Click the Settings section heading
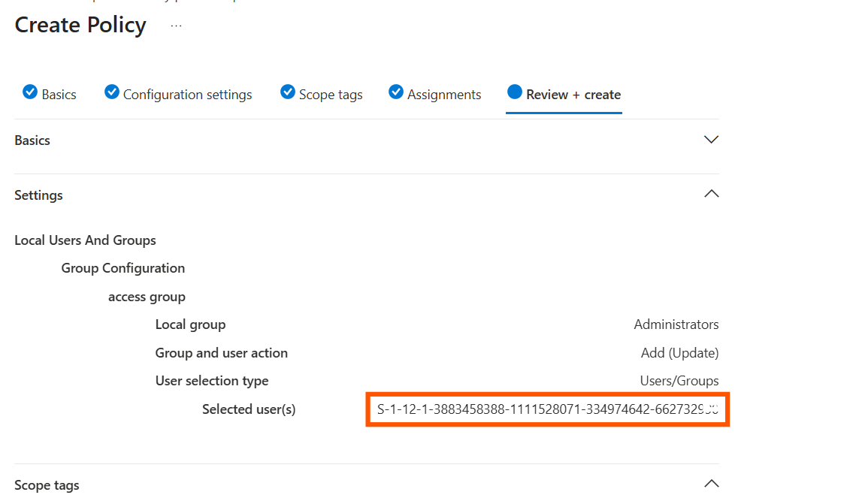Image resolution: width=847 pixels, height=504 pixels. [38, 195]
